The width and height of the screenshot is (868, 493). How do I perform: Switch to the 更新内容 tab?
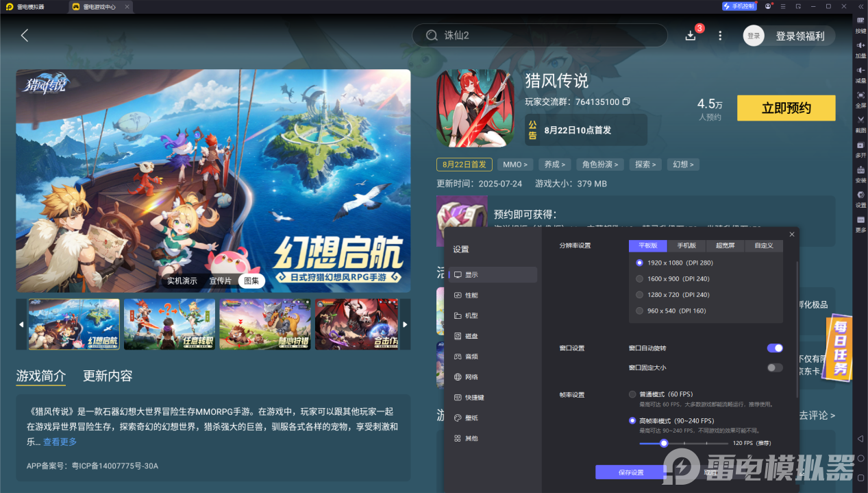[x=108, y=376]
